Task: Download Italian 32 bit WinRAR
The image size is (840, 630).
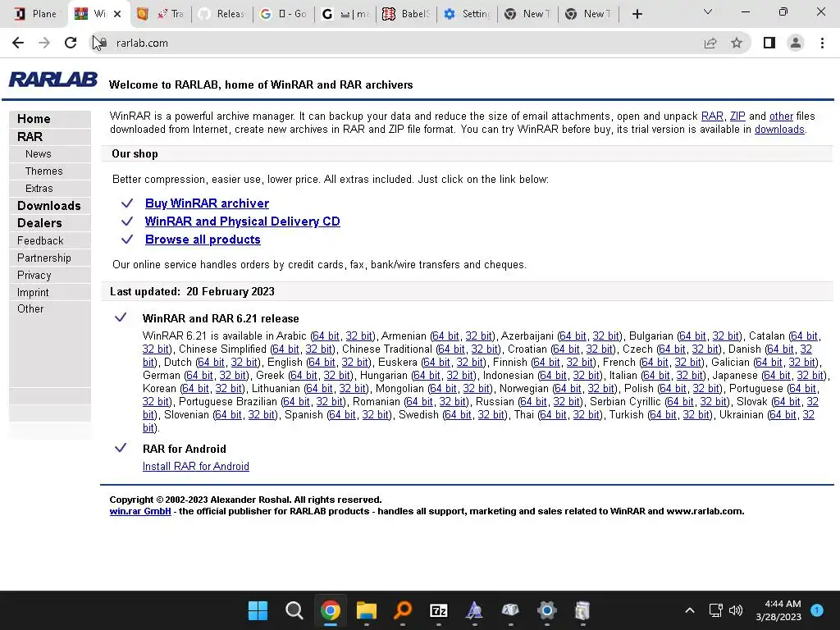Action: tap(689, 376)
